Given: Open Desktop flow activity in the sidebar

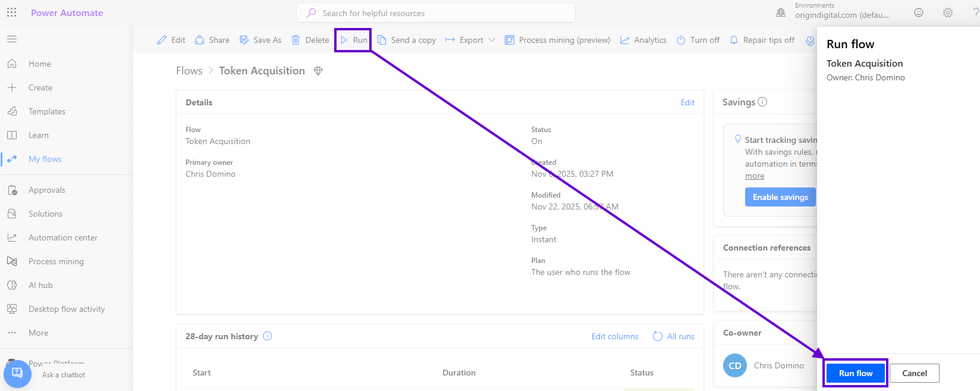Looking at the screenshot, I should (x=67, y=309).
